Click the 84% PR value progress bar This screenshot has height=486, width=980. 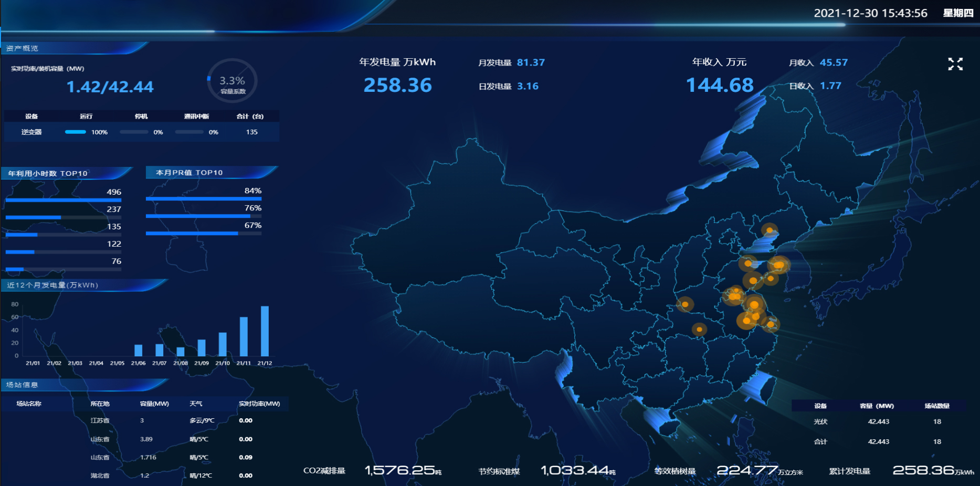point(203,199)
